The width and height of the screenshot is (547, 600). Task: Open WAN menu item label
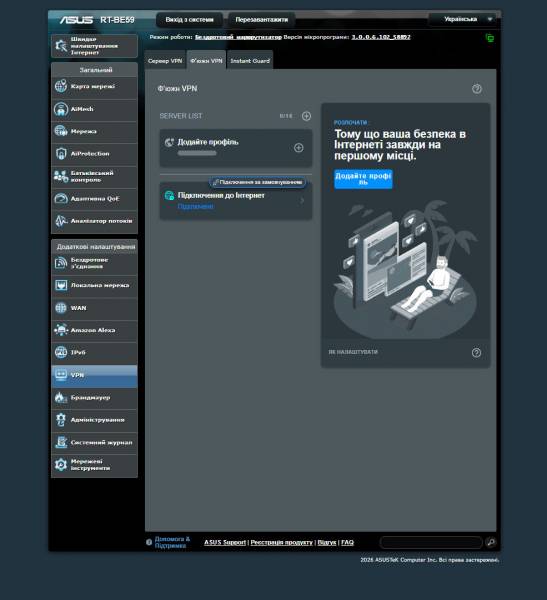coord(78,308)
